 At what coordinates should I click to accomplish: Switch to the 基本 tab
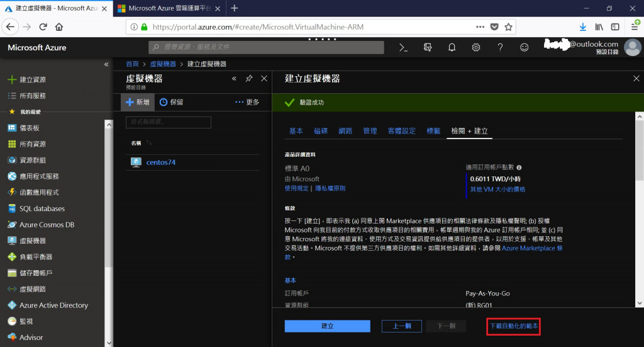click(x=296, y=131)
